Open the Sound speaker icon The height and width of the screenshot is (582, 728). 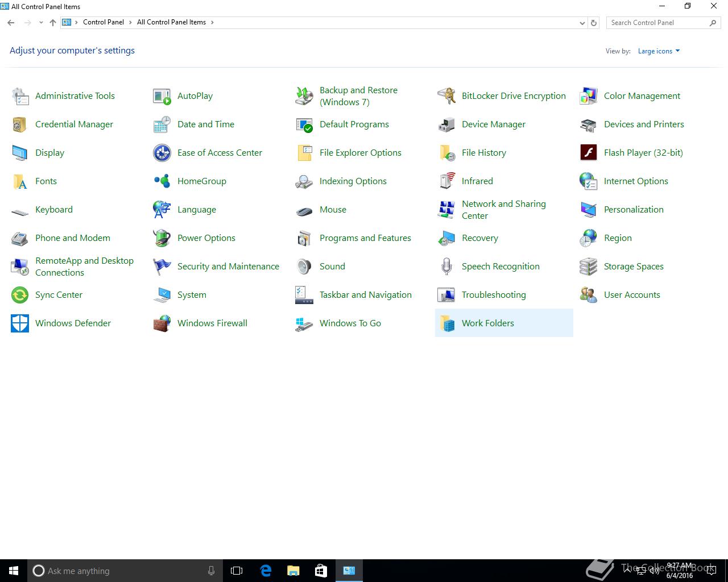coord(304,267)
